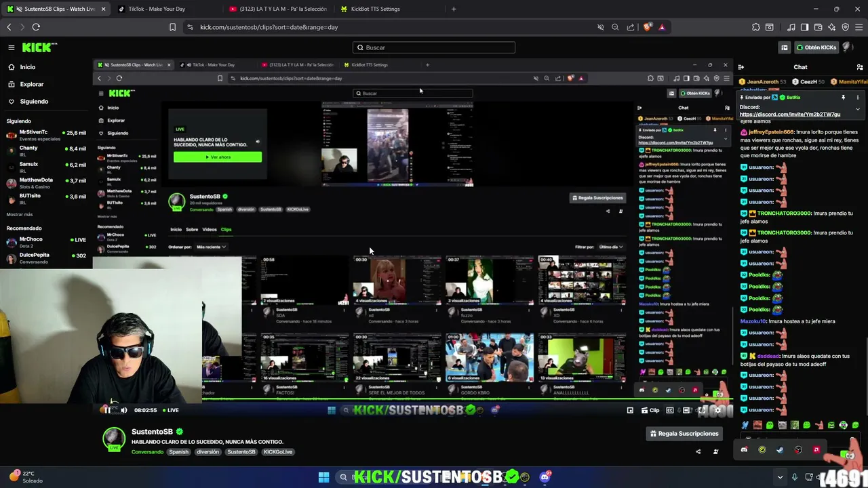Show hidden icons with the taskbar tray chevron
Screen dimensions: 868x488
tap(780, 477)
